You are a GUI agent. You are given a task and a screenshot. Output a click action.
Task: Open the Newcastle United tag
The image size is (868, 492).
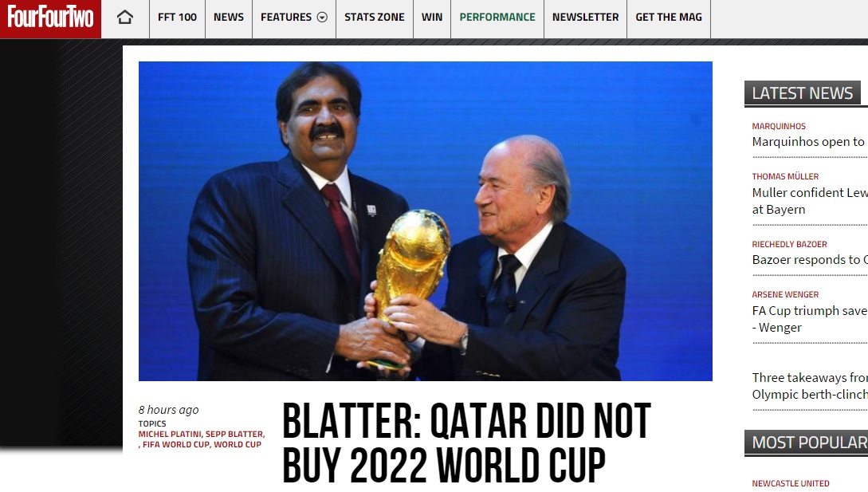(791, 483)
